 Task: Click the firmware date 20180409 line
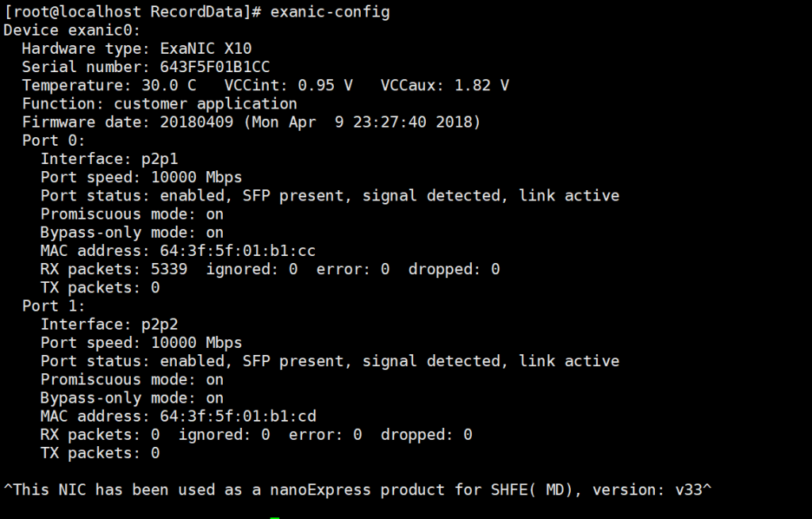coord(251,122)
